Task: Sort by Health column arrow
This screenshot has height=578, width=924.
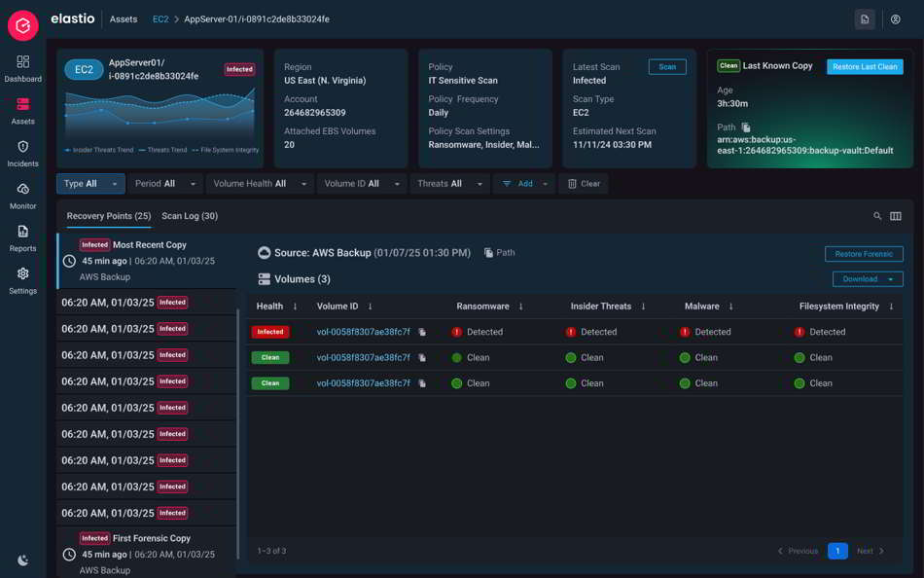Action: pyautogui.click(x=295, y=307)
